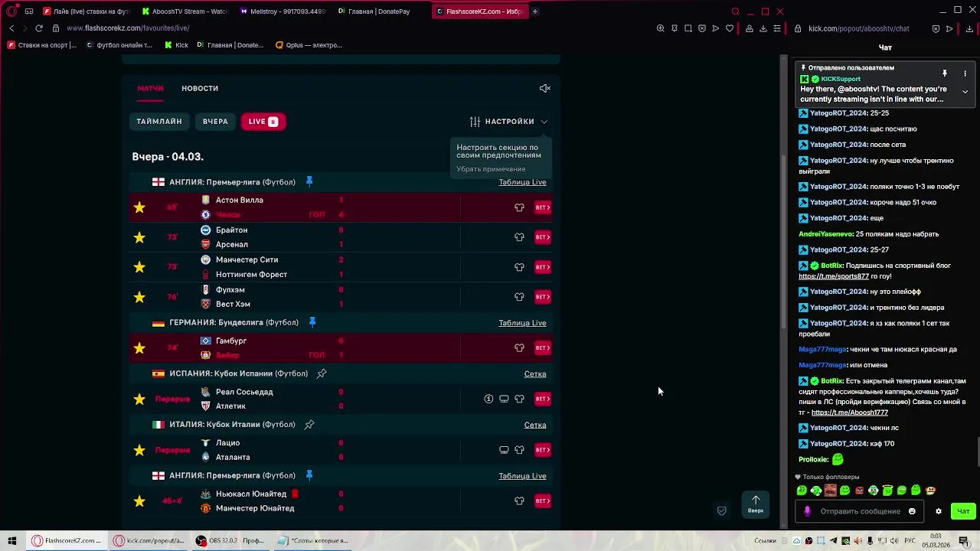The width and height of the screenshot is (980, 551).
Task: Switch to AbooshTV Stream browser tab
Action: pos(185,11)
